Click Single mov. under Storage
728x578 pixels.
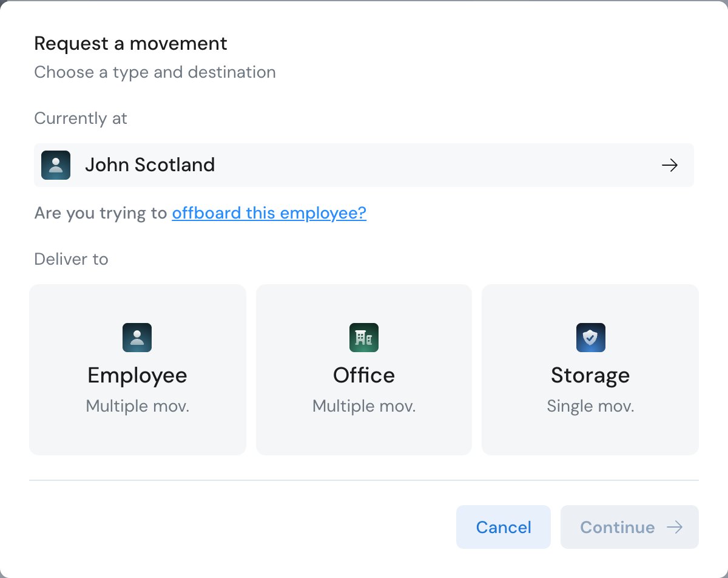pyautogui.click(x=590, y=406)
